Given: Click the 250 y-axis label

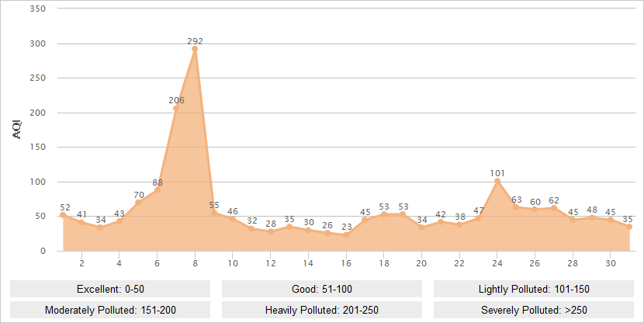Looking at the screenshot, I should (x=38, y=78).
